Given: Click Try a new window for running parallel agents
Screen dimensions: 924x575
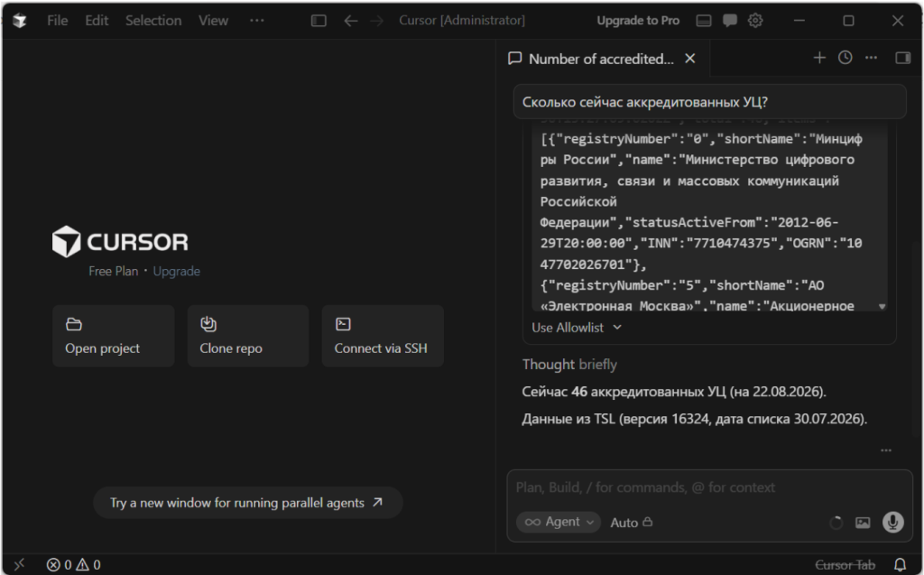Looking at the screenshot, I should pyautogui.click(x=248, y=503).
